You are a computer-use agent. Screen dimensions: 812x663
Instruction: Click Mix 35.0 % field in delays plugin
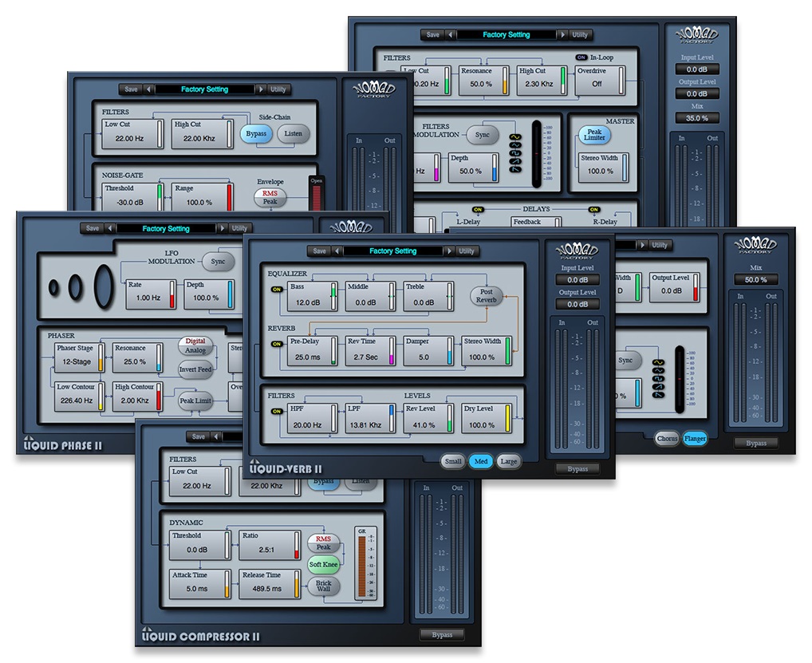point(696,118)
